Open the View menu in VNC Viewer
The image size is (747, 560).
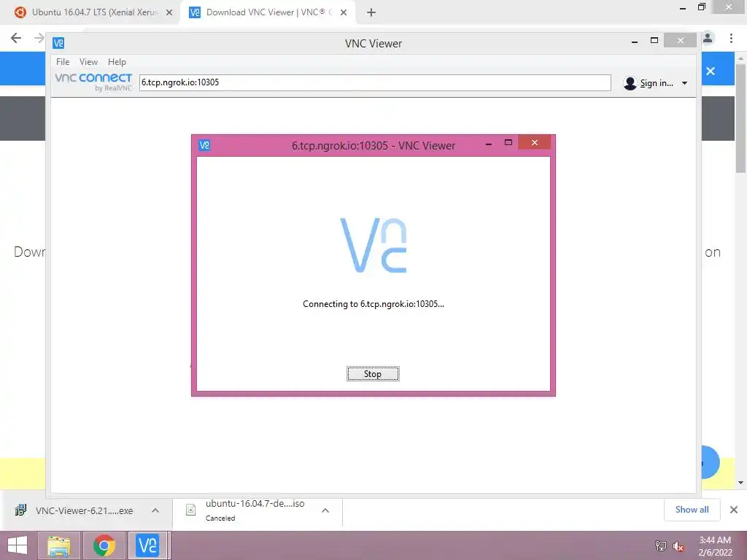click(x=88, y=62)
